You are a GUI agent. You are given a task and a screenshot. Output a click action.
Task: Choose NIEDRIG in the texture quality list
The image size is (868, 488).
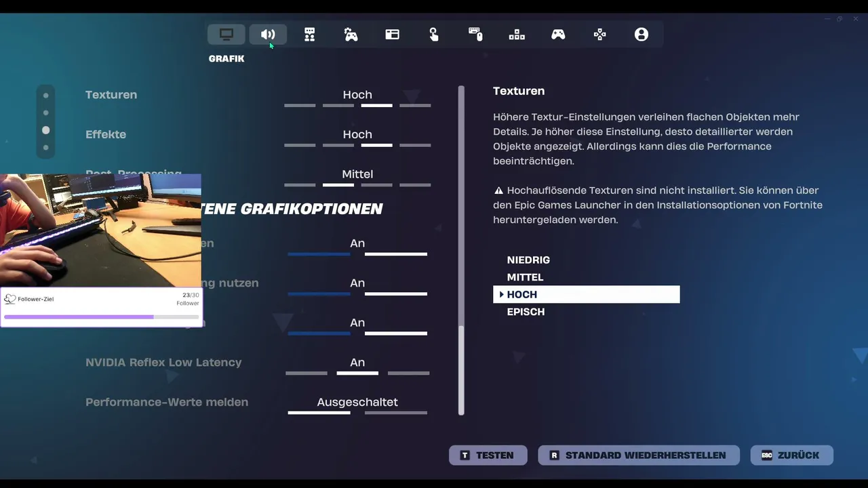coord(528,260)
